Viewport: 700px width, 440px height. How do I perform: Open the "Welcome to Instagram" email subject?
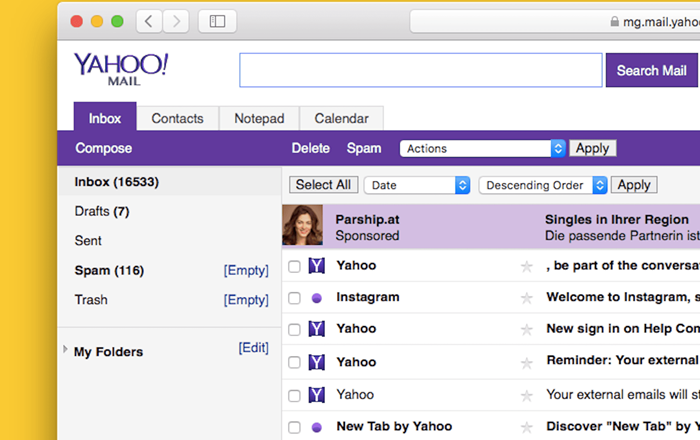tap(623, 297)
